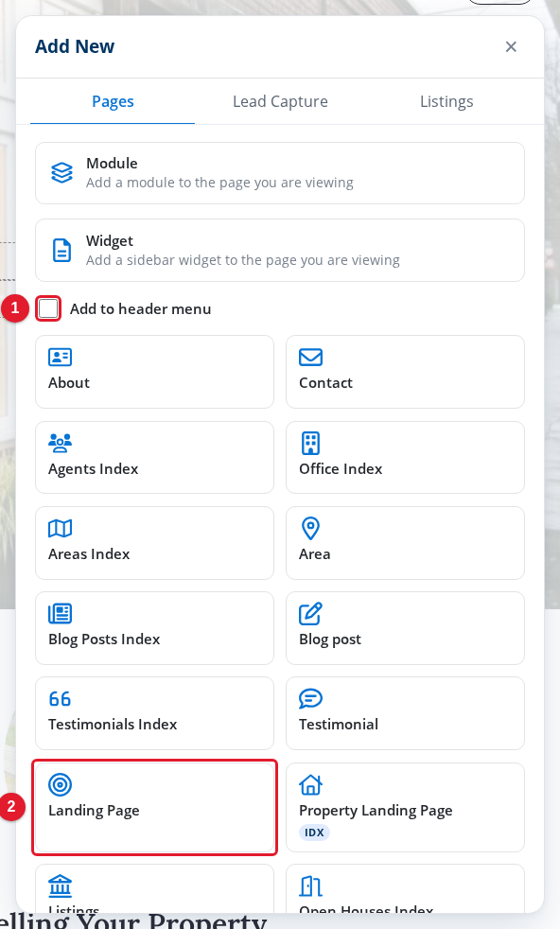
Task: Click the Testimonials Index quote icon
Action: pyautogui.click(x=60, y=698)
